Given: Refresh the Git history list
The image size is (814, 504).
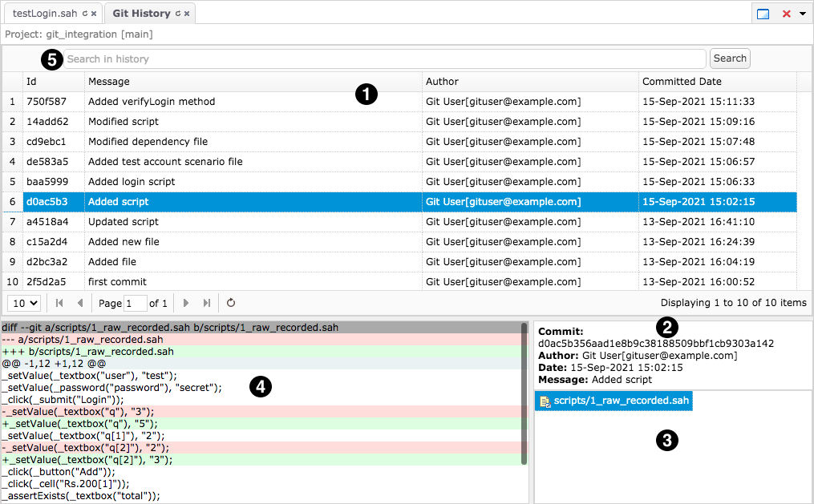Looking at the screenshot, I should coord(231,303).
